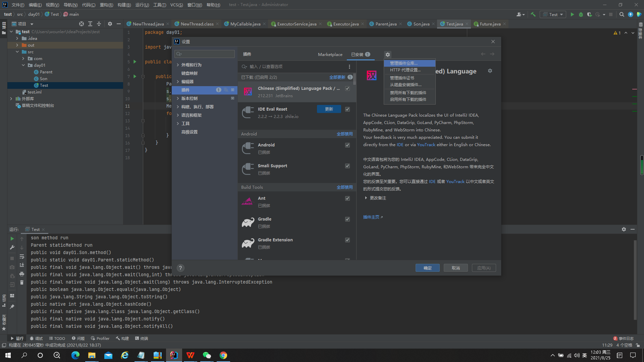This screenshot has height=362, width=644.
Task: Click the 管理插件仓库 menu option
Action: tap(408, 63)
